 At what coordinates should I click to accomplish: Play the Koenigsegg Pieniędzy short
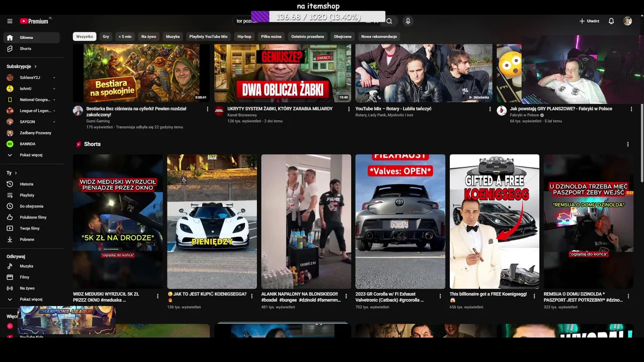click(212, 221)
